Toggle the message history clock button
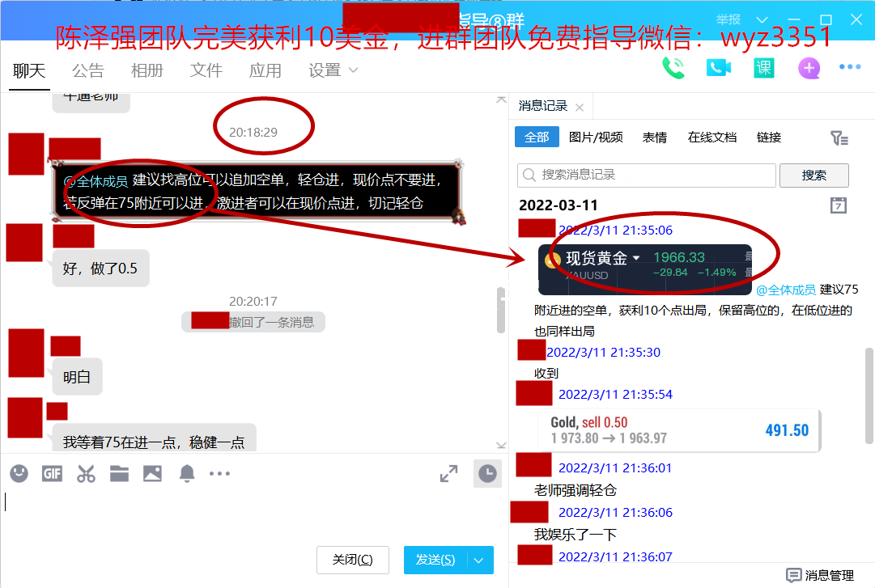The width and height of the screenshot is (875, 588). (x=487, y=474)
